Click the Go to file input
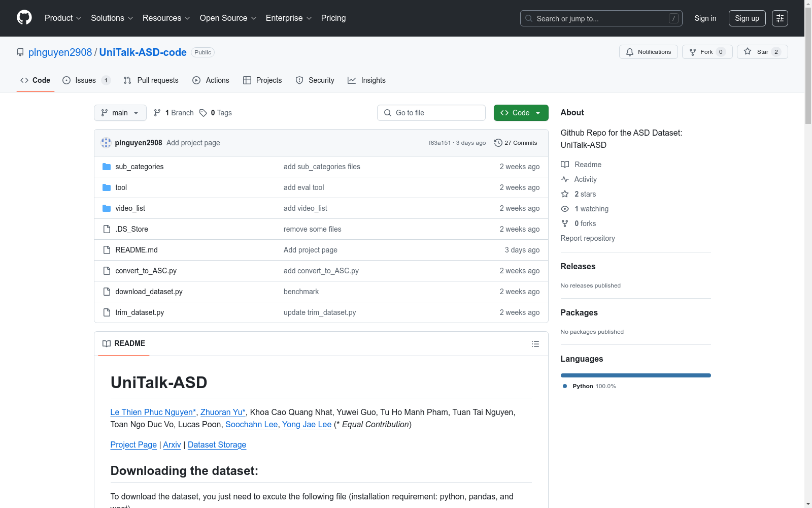 click(431, 113)
